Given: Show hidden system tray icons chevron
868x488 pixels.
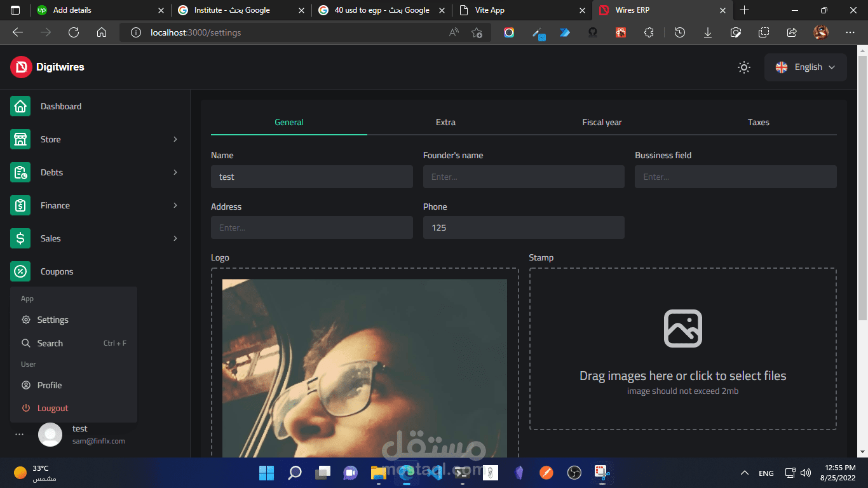Looking at the screenshot, I should pos(744,473).
